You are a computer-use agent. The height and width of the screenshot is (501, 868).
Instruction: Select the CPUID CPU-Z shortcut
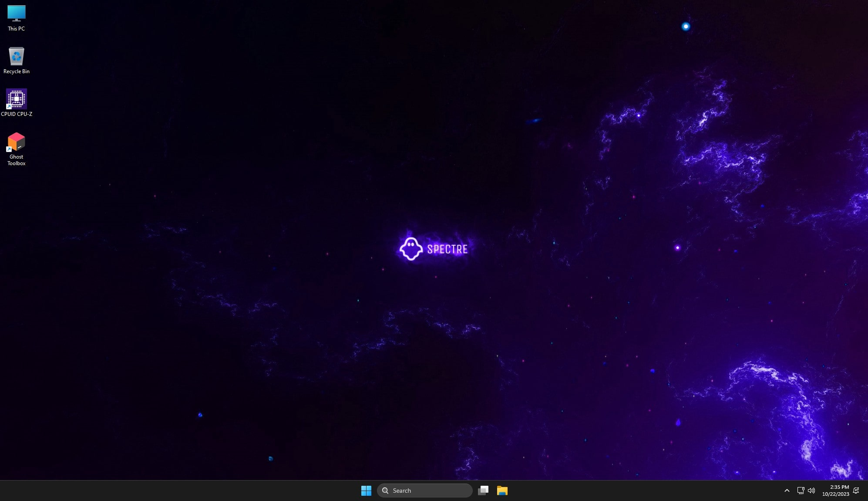point(17,103)
